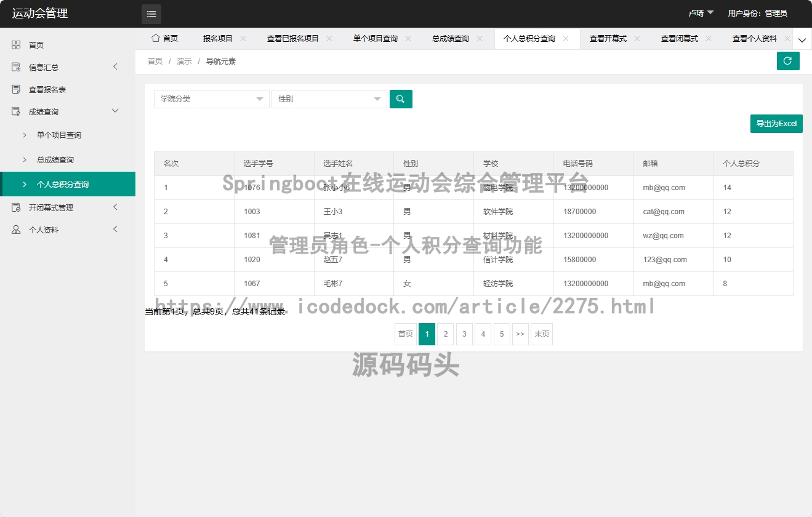
Task: Go to page 4 of results
Action: 483,334
